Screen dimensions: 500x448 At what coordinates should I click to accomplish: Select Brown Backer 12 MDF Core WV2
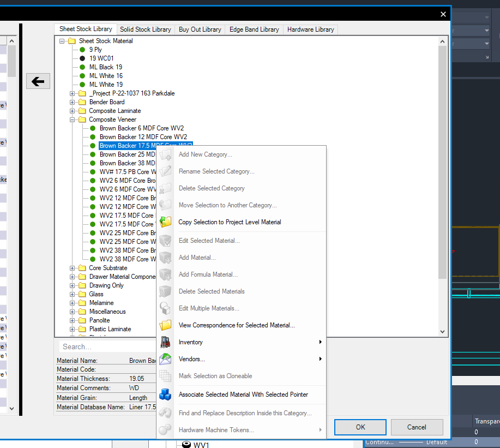(143, 137)
